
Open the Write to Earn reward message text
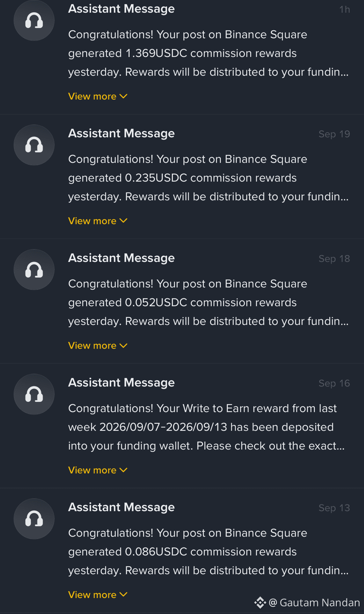[207, 427]
